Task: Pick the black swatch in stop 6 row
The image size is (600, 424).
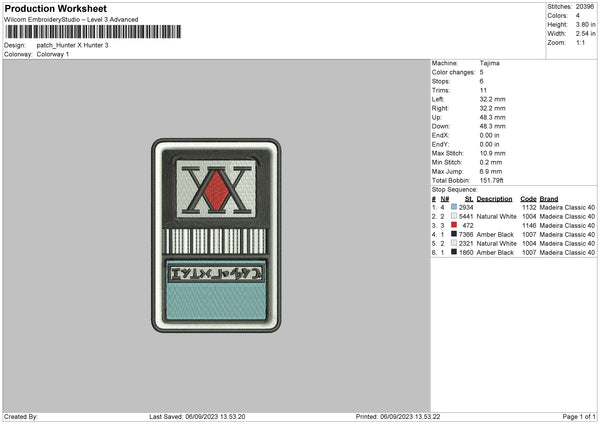Action: (x=454, y=252)
